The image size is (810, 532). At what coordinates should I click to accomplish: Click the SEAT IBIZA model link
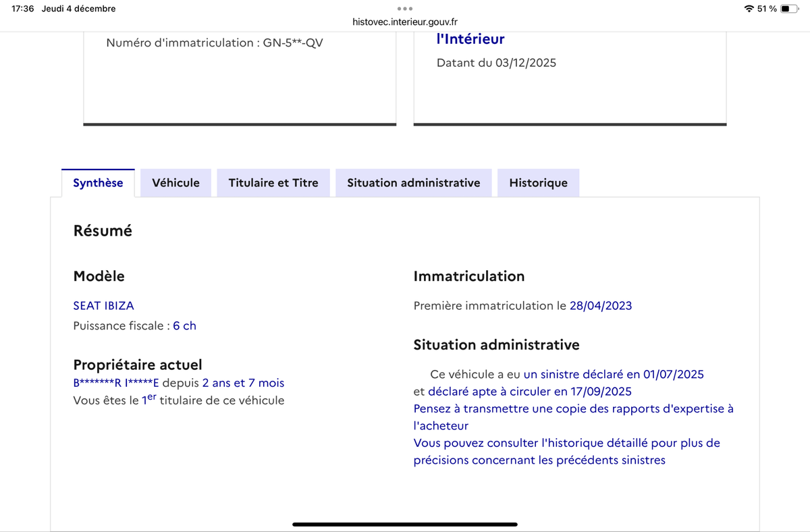coord(103,306)
